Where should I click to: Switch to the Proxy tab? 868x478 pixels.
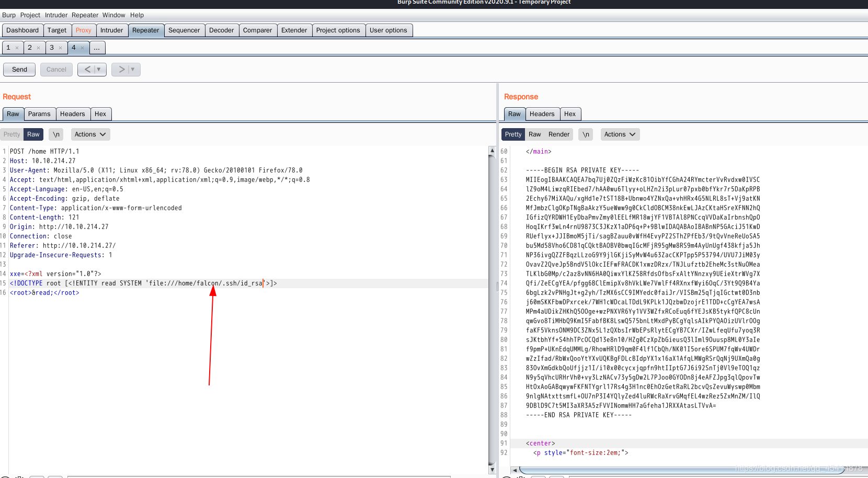[x=84, y=30]
